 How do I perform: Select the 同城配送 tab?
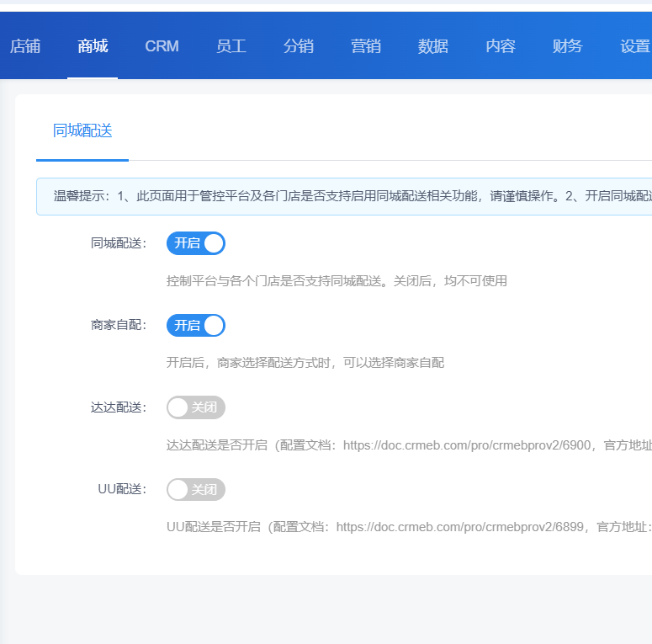(x=82, y=130)
